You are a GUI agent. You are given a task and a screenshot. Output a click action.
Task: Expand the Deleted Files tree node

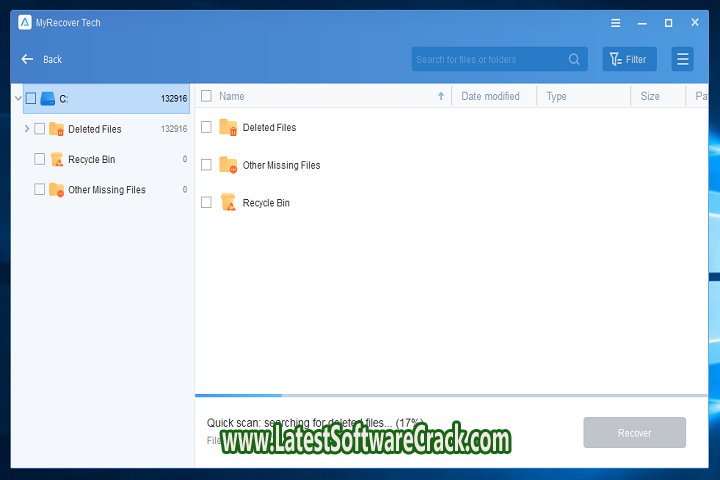pos(26,129)
